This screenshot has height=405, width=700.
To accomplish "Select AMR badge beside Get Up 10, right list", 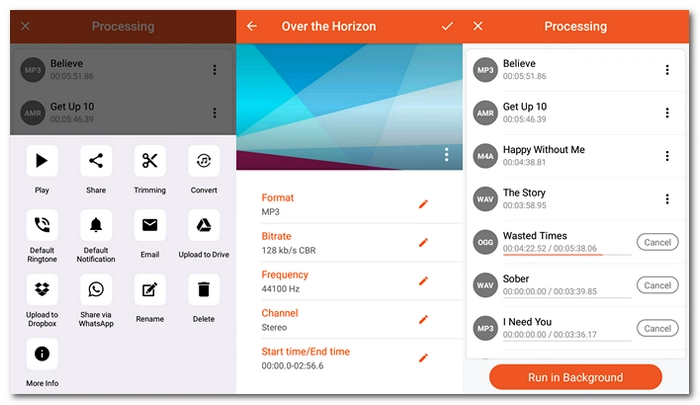I will click(x=485, y=113).
